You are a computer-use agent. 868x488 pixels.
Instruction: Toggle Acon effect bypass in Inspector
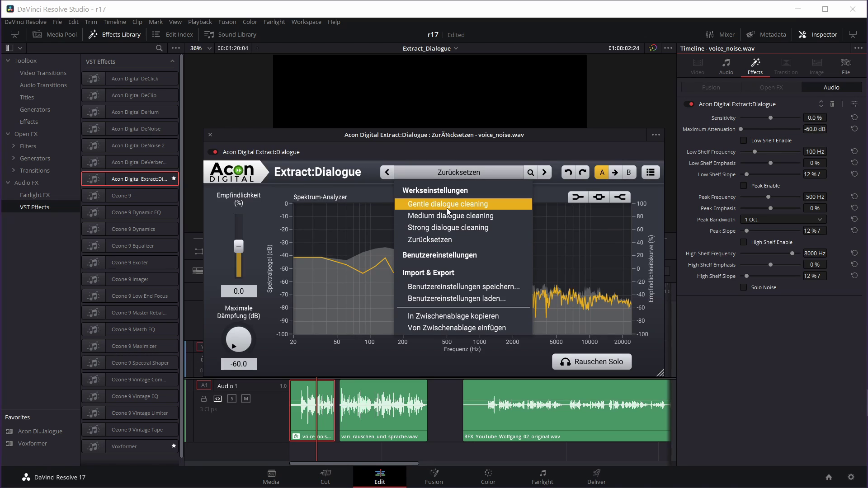tap(689, 104)
